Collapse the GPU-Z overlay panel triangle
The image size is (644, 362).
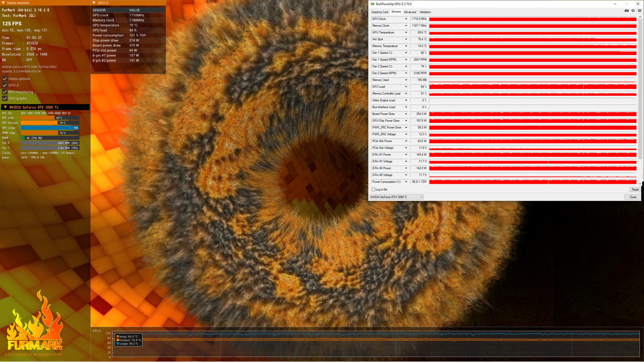94,3
